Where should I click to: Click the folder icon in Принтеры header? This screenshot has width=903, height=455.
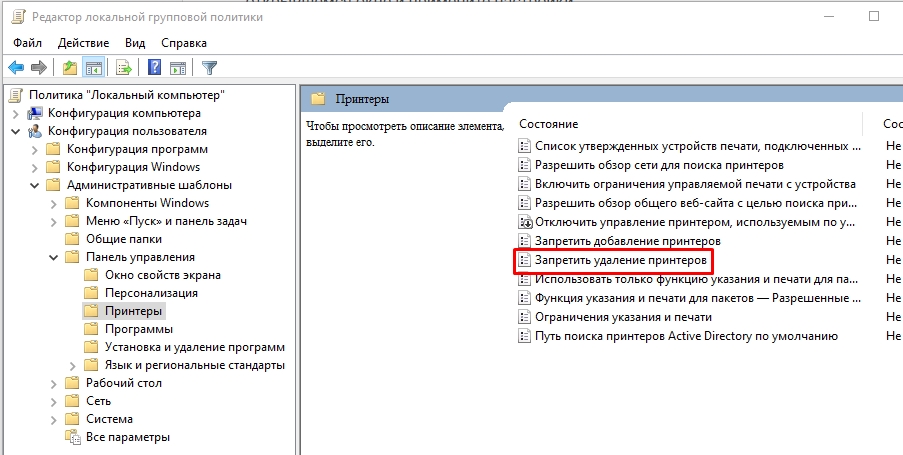click(318, 99)
